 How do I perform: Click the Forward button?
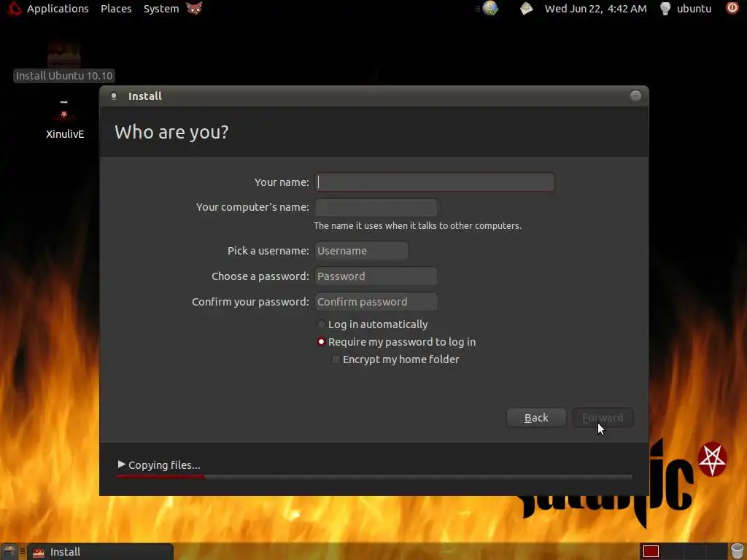click(x=603, y=418)
